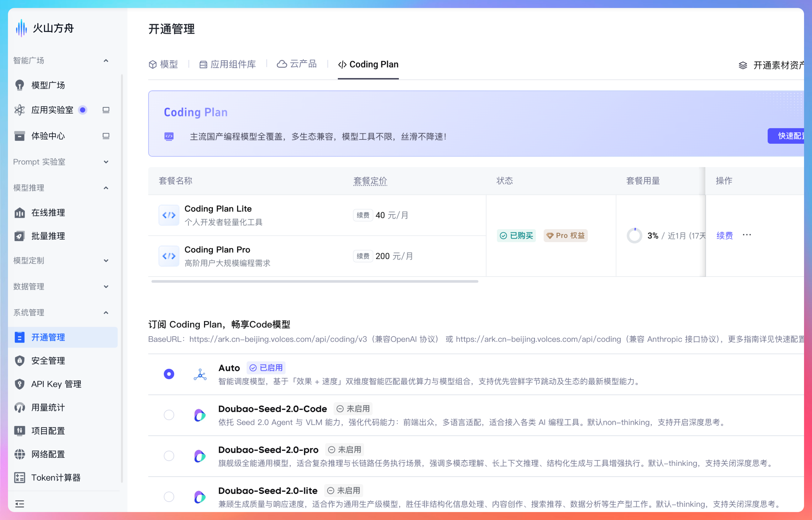Open more actions ellipsis beside 续费

click(x=747, y=235)
